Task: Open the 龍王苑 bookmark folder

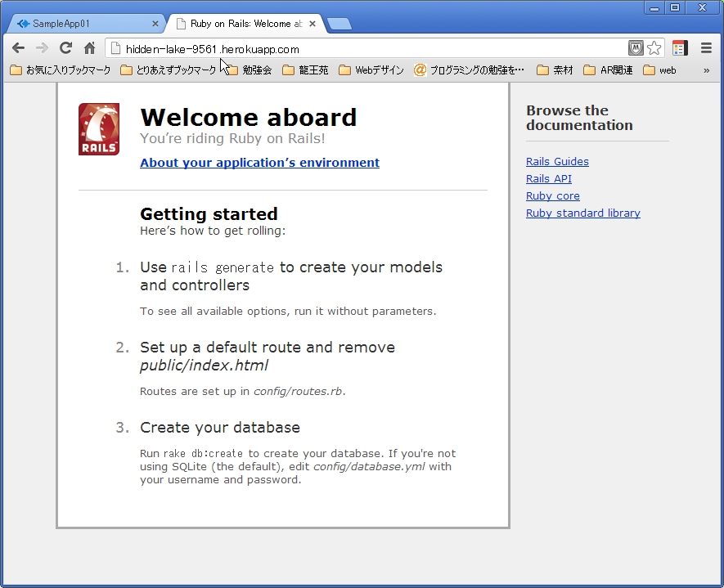Action: tap(305, 70)
